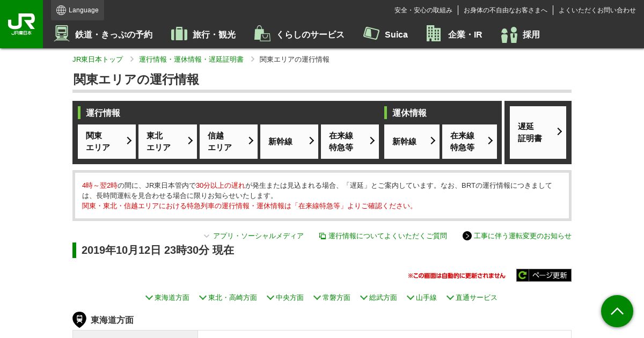Open the 企業・IR menu
Image resolution: width=644 pixels, height=338 pixels.
(455, 34)
